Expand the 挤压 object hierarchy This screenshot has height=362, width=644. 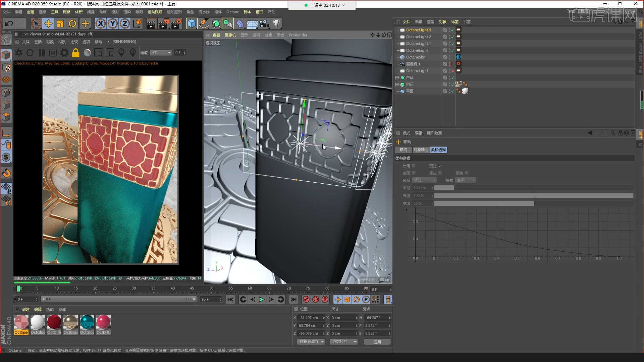pyautogui.click(x=397, y=84)
